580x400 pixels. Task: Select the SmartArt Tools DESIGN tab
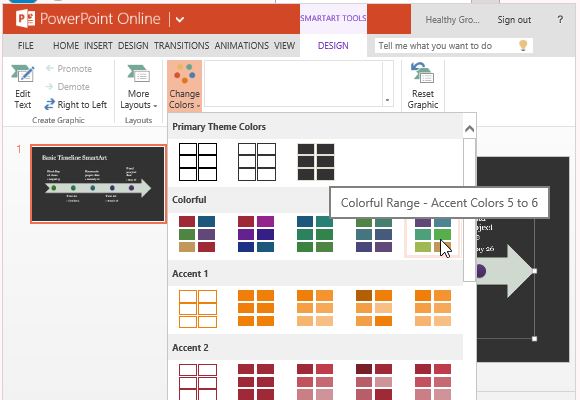[333, 46]
